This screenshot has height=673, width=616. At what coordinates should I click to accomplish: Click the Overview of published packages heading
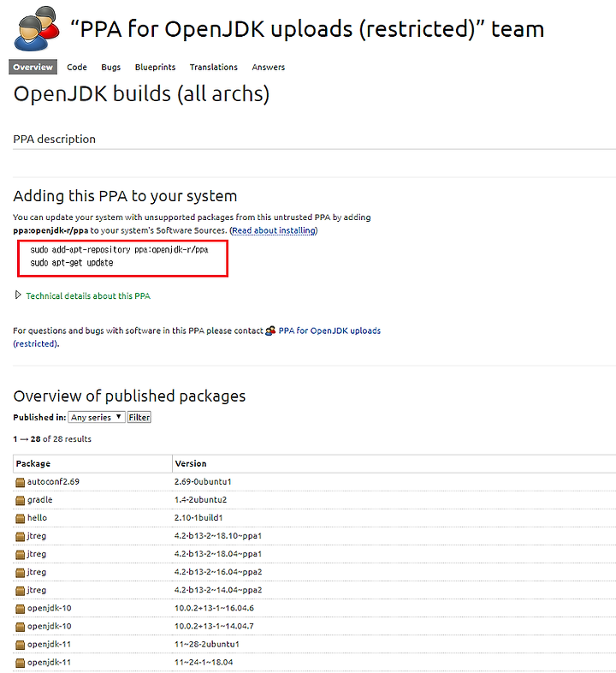(129, 396)
